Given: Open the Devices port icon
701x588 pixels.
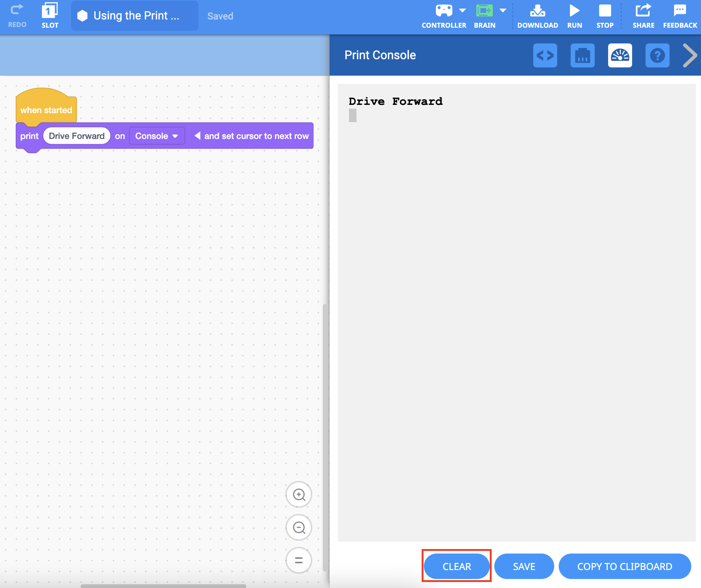Looking at the screenshot, I should (x=582, y=55).
